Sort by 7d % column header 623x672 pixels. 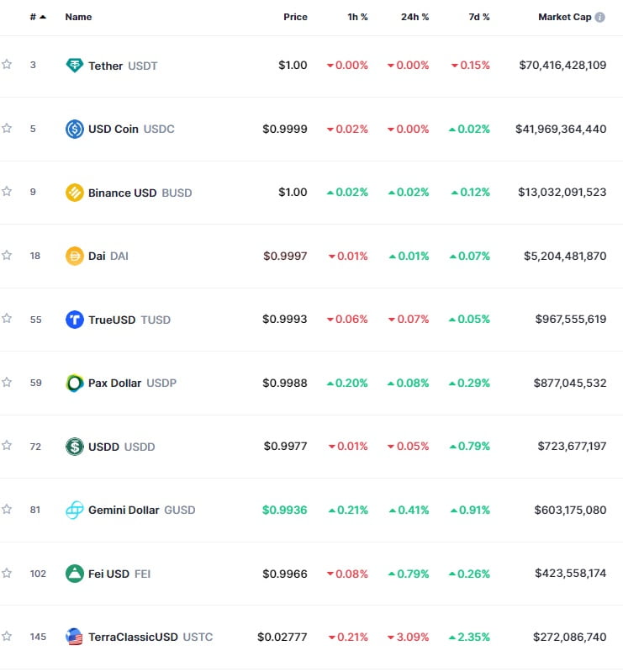478,17
